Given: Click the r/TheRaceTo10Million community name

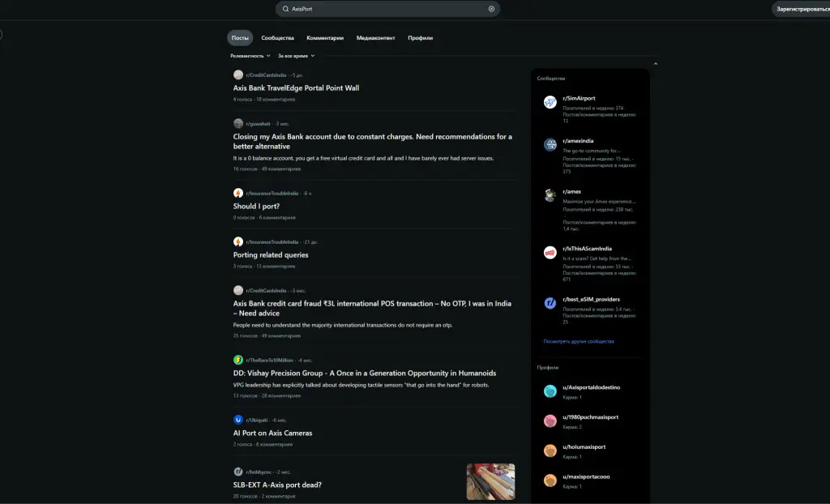Looking at the screenshot, I should (269, 361).
